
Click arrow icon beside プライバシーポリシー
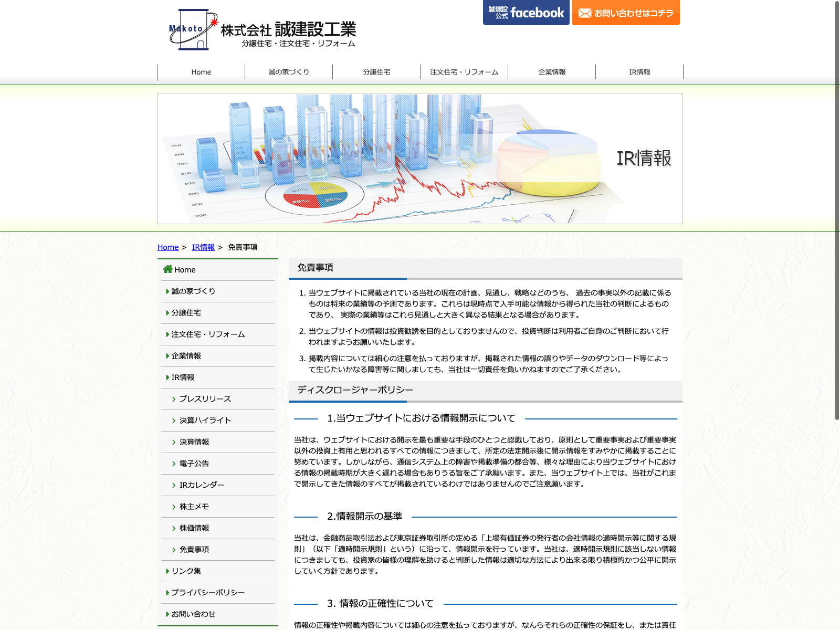pos(167,593)
